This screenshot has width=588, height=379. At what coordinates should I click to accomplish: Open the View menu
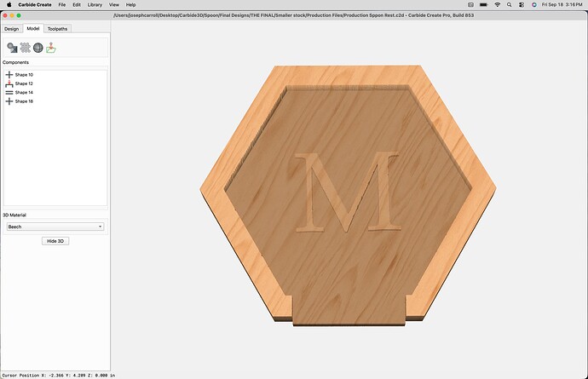pos(113,5)
